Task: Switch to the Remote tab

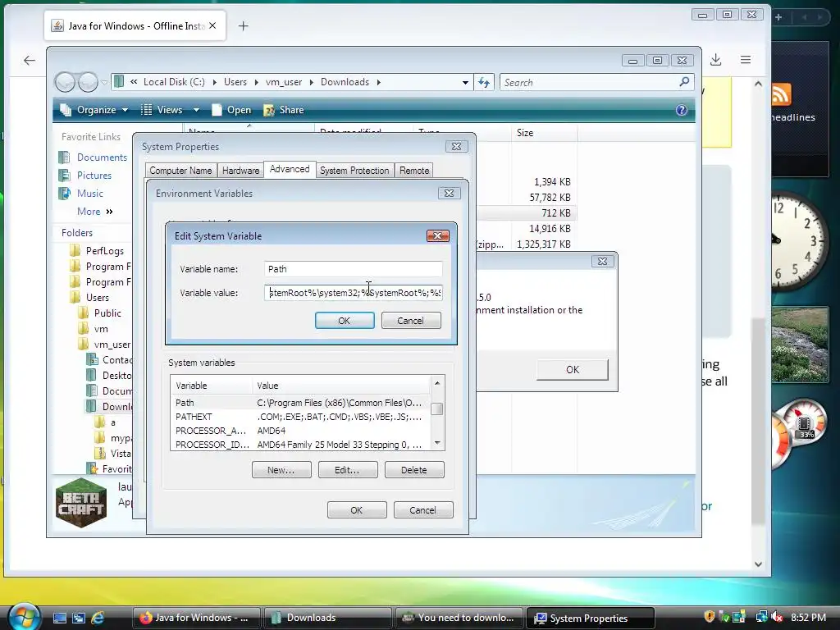Action: (x=414, y=171)
